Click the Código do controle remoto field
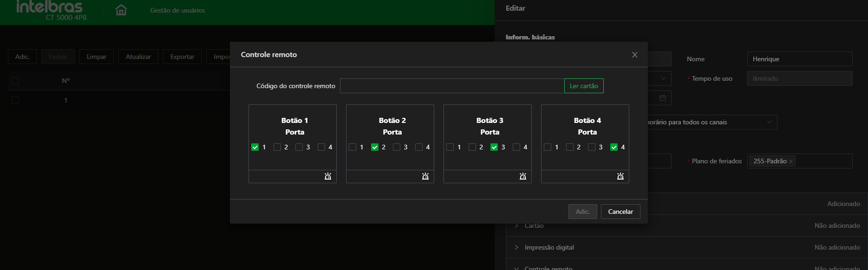868x270 pixels. [451, 86]
